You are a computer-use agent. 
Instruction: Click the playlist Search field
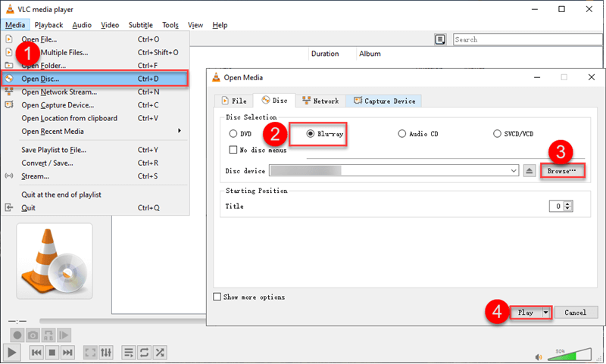point(527,39)
